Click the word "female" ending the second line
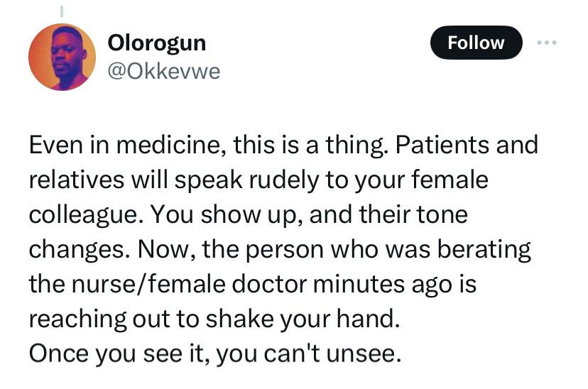The image size is (588, 389). pyautogui.click(x=453, y=180)
